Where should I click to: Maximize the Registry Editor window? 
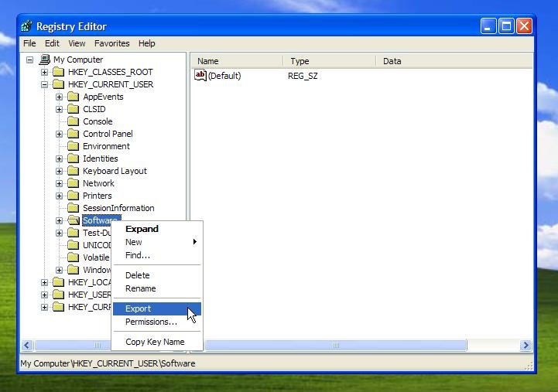[x=506, y=26]
